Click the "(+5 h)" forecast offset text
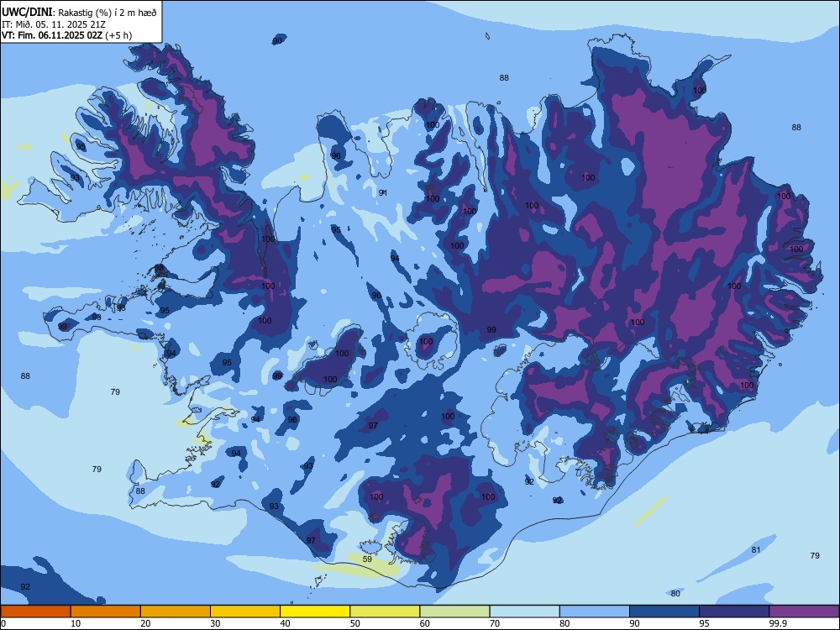The image size is (840, 630). click(x=118, y=35)
